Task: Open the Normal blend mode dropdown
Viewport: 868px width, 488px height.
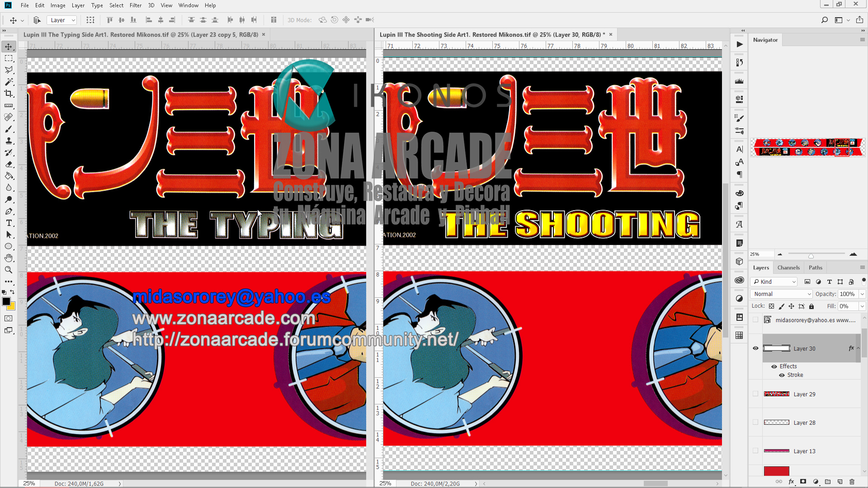Action: coord(780,294)
